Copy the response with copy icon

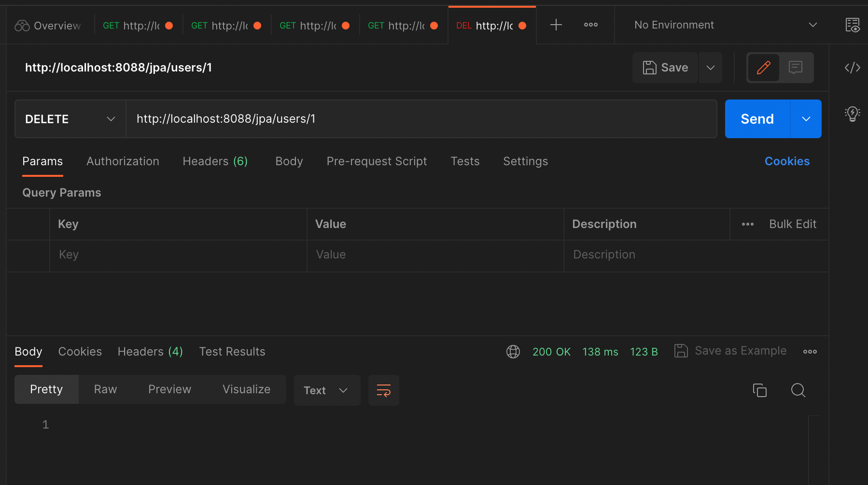point(760,390)
